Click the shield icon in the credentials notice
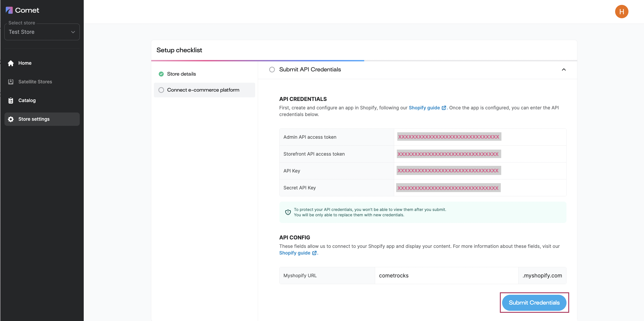The height and width of the screenshot is (321, 644). (x=288, y=212)
